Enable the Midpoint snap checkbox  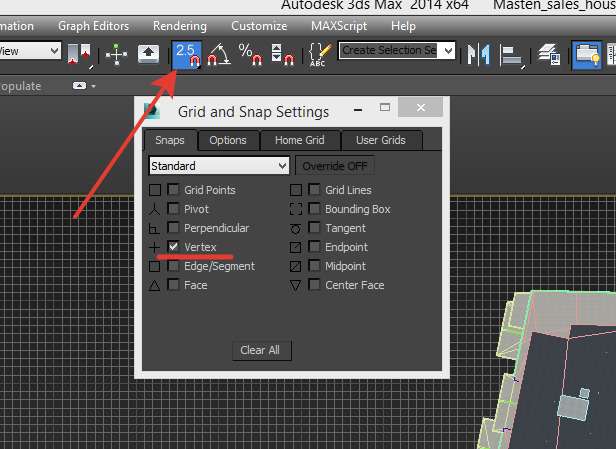[x=314, y=266]
